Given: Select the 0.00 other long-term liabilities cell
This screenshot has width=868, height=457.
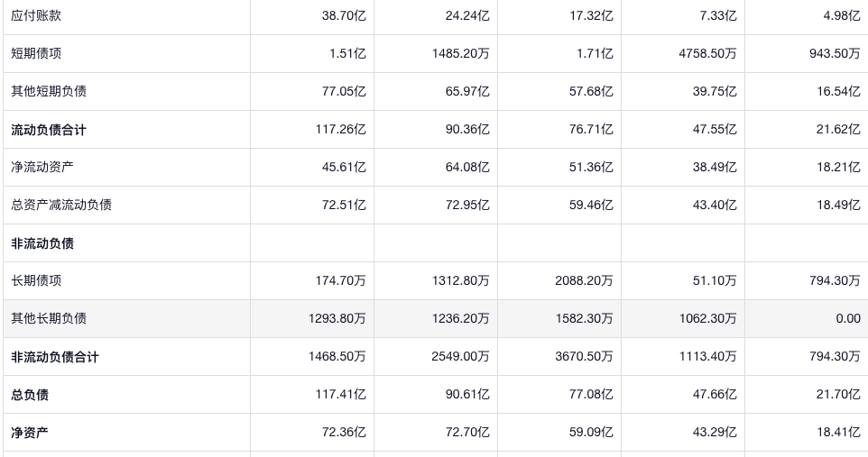Looking at the screenshot, I should [847, 319].
